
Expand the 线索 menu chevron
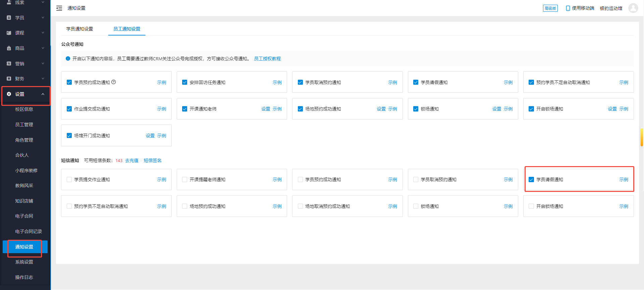(43, 2)
